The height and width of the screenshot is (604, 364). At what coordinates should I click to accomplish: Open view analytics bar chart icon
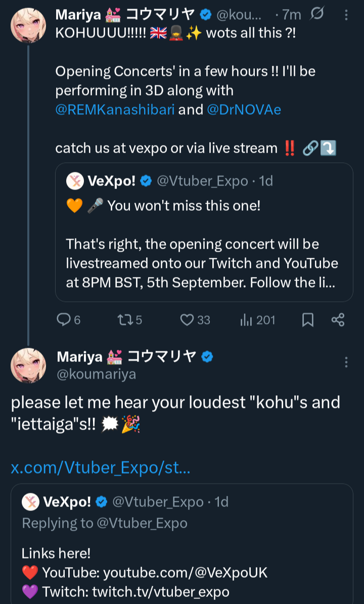click(x=246, y=319)
